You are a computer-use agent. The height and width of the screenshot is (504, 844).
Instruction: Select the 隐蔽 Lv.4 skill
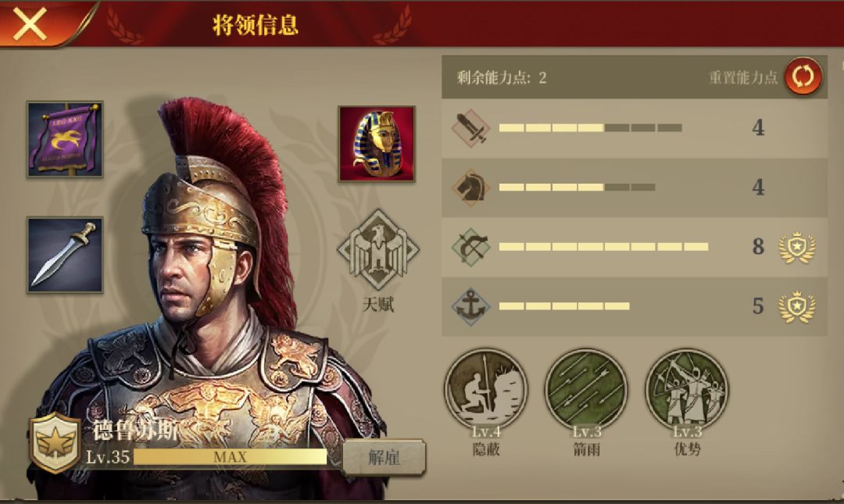tap(486, 390)
